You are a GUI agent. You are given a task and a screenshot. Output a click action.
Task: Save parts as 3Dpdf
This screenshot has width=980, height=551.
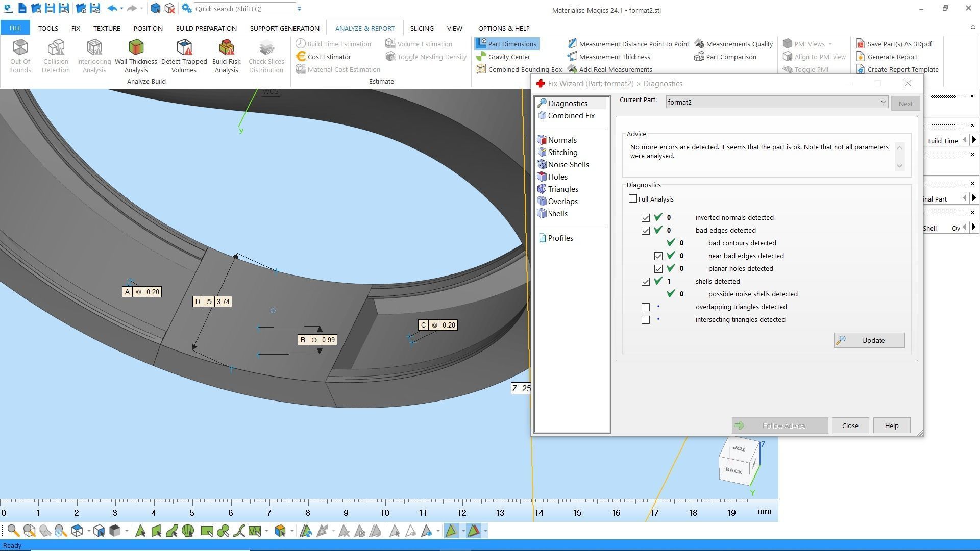[x=894, y=44]
